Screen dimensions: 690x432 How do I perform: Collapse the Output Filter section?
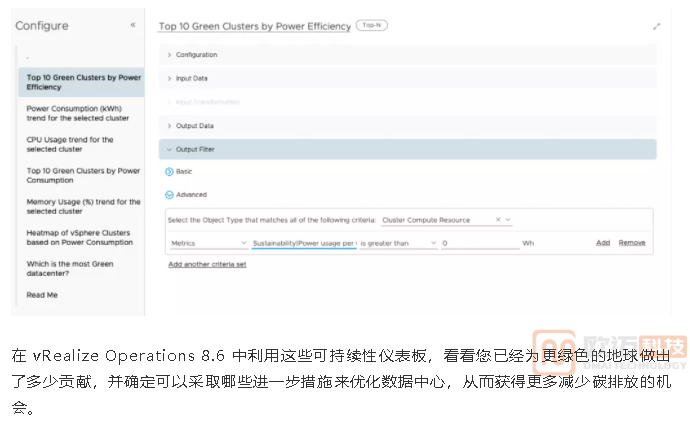(407, 150)
